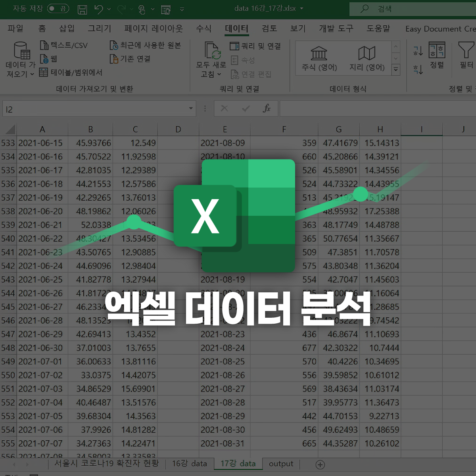Click the form icon in quick access toolbar

[166, 9]
